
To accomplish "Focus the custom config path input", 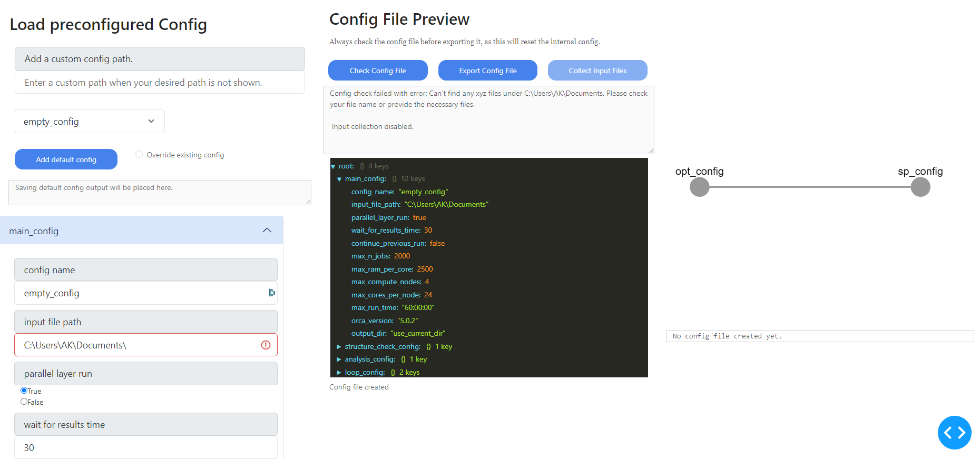I will click(x=160, y=83).
